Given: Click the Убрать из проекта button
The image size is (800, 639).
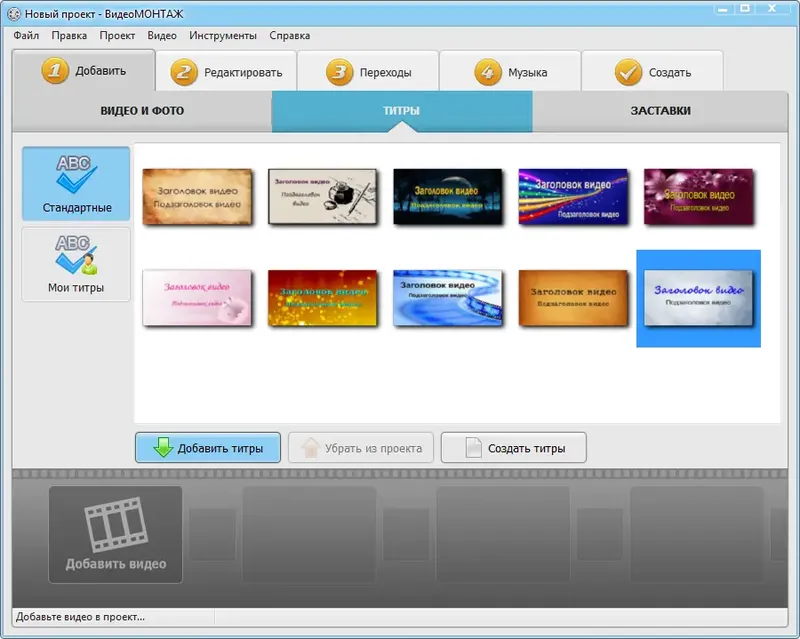Looking at the screenshot, I should click(361, 448).
